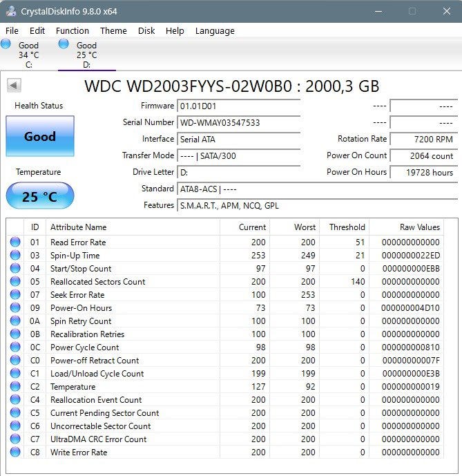Select the Write Error Rate attribute name
Image resolution: width=462 pixels, height=476 pixels.
point(79,453)
